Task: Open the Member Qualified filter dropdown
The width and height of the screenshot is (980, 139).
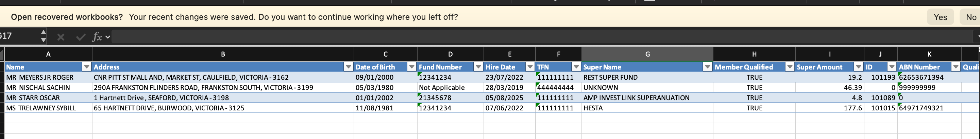Action: pos(790,67)
